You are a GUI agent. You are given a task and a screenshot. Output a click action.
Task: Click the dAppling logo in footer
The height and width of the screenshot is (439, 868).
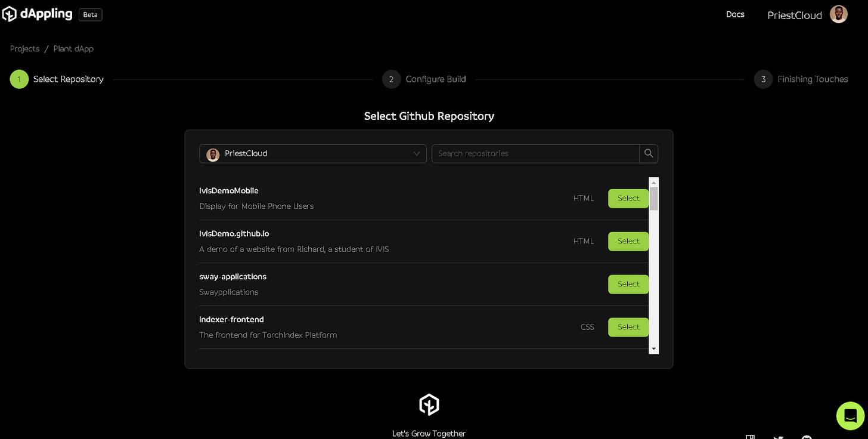pos(429,404)
